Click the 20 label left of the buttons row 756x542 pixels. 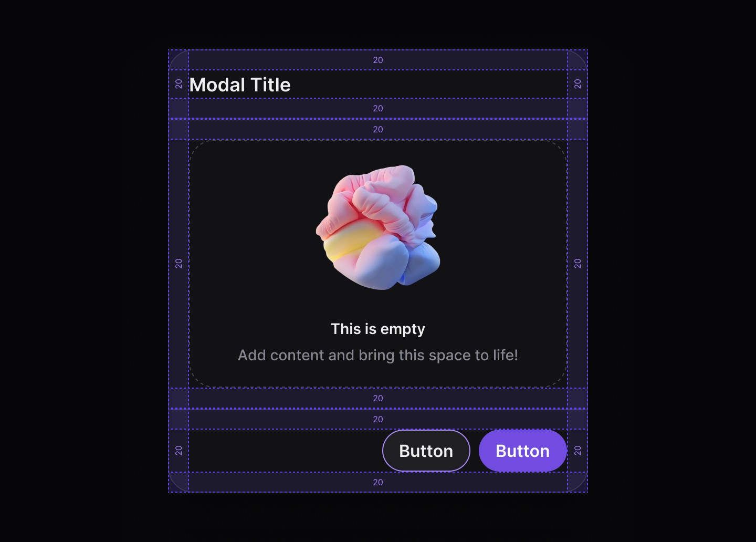[x=178, y=451]
